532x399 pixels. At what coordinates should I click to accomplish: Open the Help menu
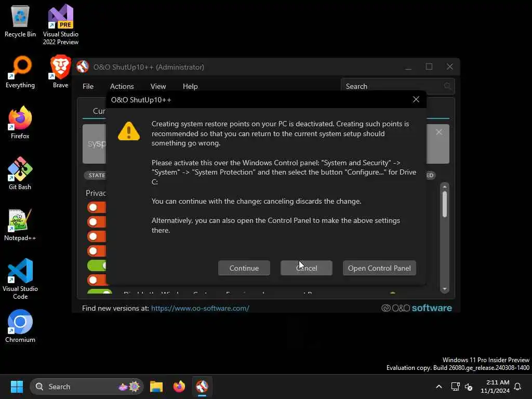point(190,87)
